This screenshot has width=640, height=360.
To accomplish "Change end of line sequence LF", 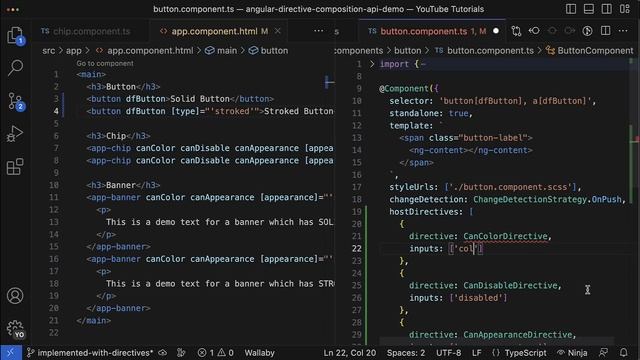I will [x=476, y=353].
